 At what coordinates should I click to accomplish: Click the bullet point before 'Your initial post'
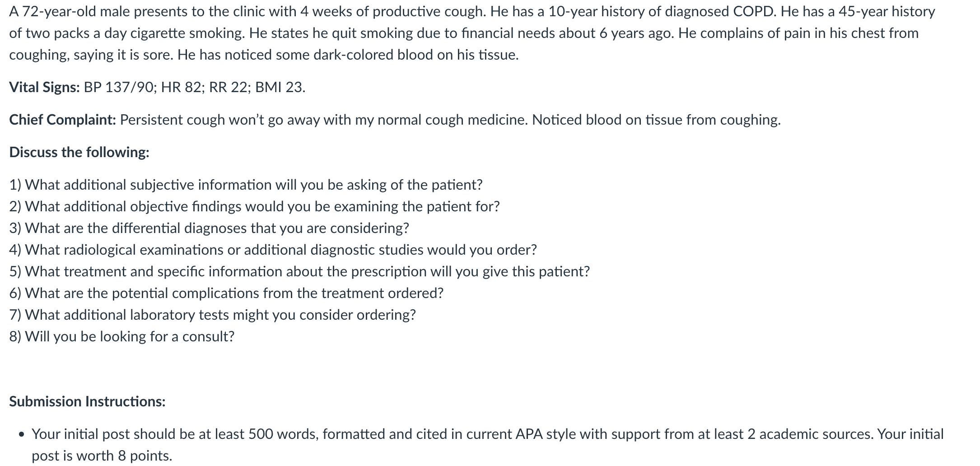(21, 434)
